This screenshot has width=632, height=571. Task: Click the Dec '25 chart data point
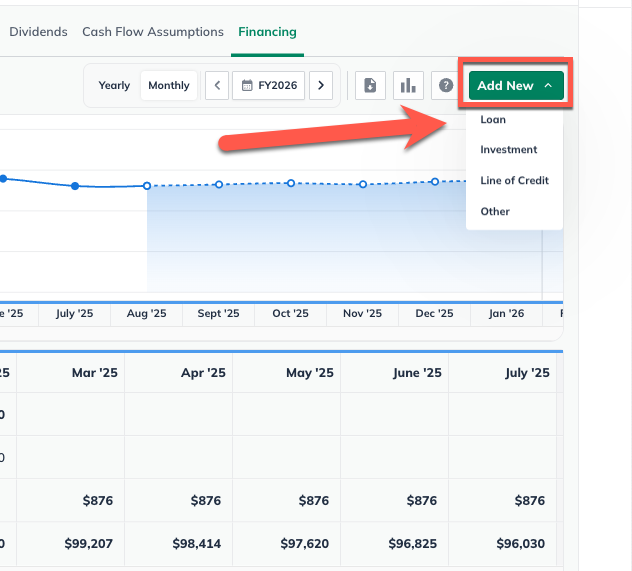point(435,182)
